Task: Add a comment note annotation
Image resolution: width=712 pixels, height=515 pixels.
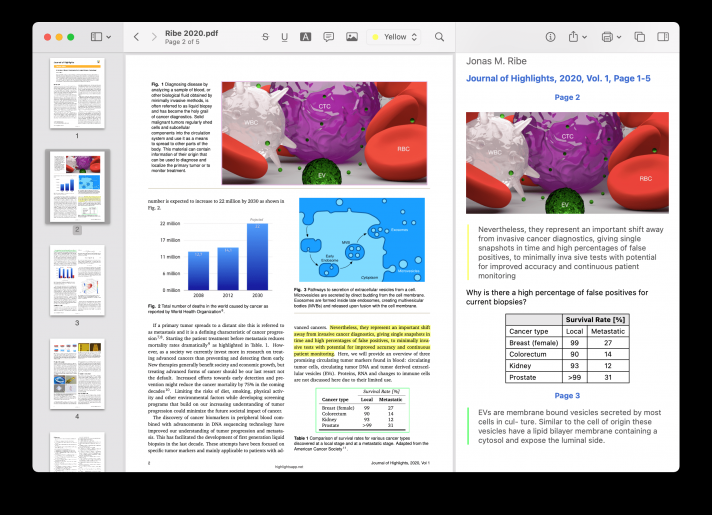Action: click(328, 37)
